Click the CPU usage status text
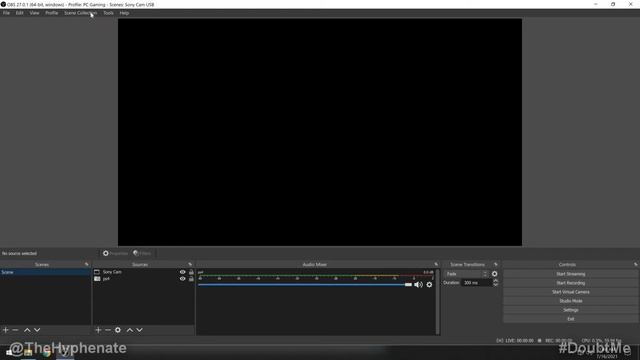This screenshot has width=640, height=360. pos(602,340)
